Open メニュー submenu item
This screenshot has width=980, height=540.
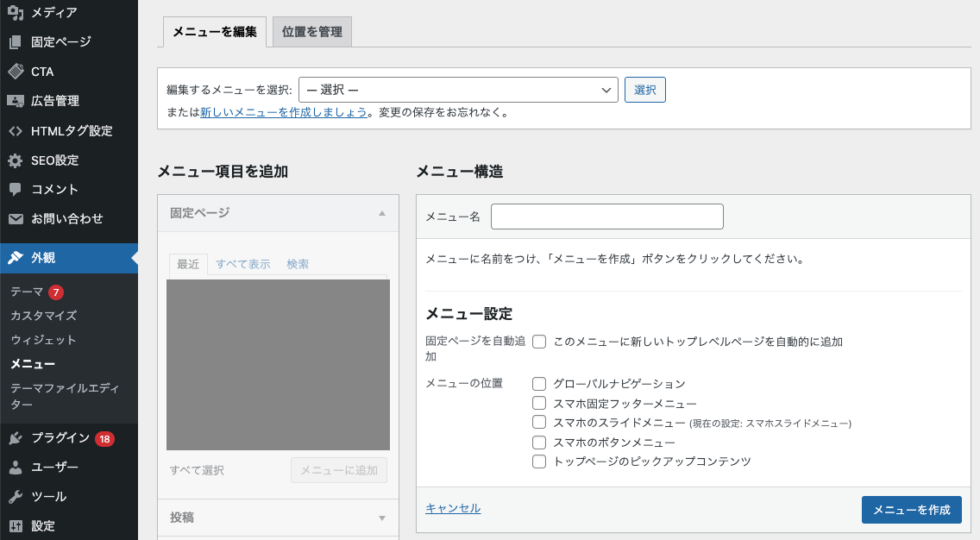click(x=33, y=364)
